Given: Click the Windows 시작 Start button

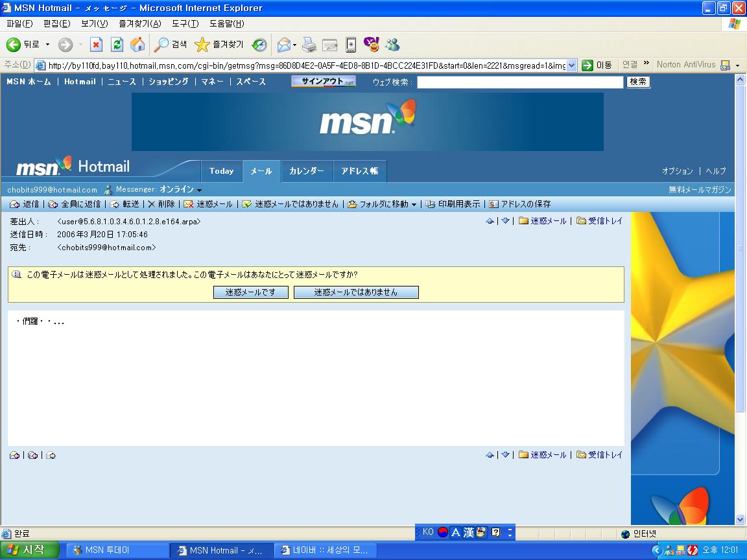Looking at the screenshot, I should pyautogui.click(x=30, y=550).
